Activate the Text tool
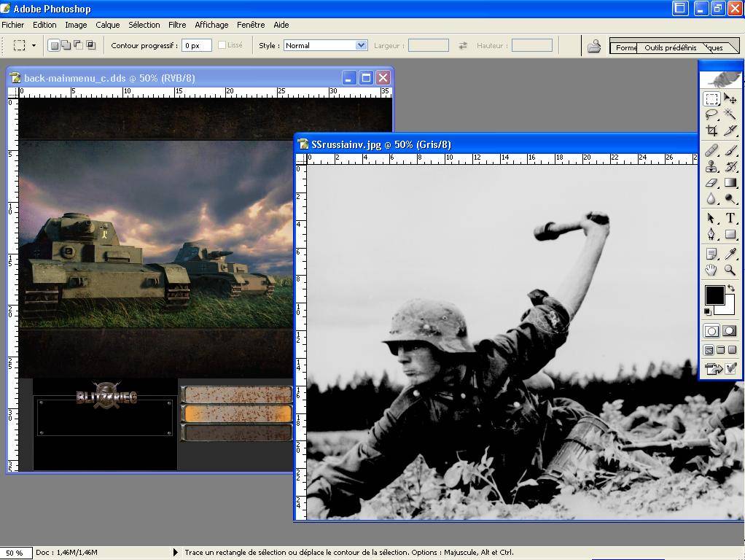The image size is (745, 560). (730, 218)
